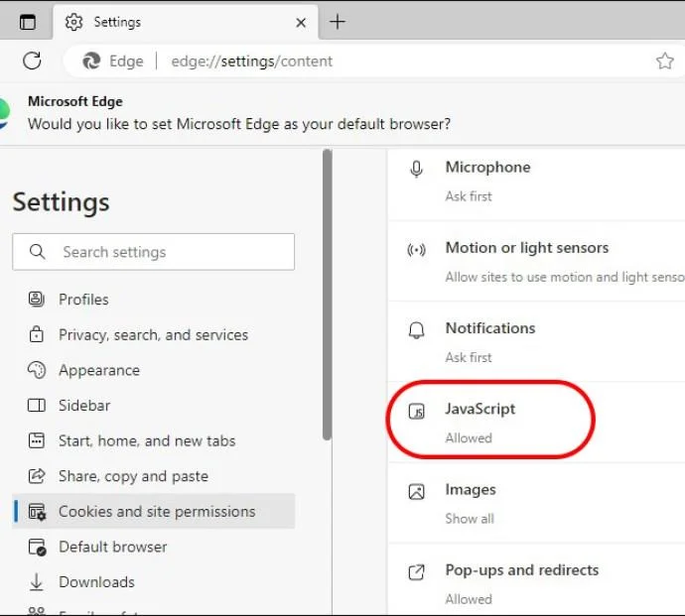
Task: Click the Privacy lock icon
Action: point(37,334)
